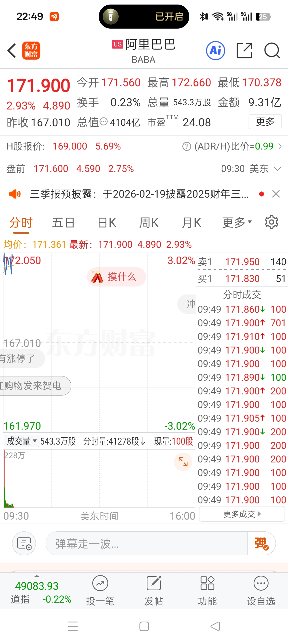
Task: Tap the 171.890 trade row
Action: (x=242, y=377)
